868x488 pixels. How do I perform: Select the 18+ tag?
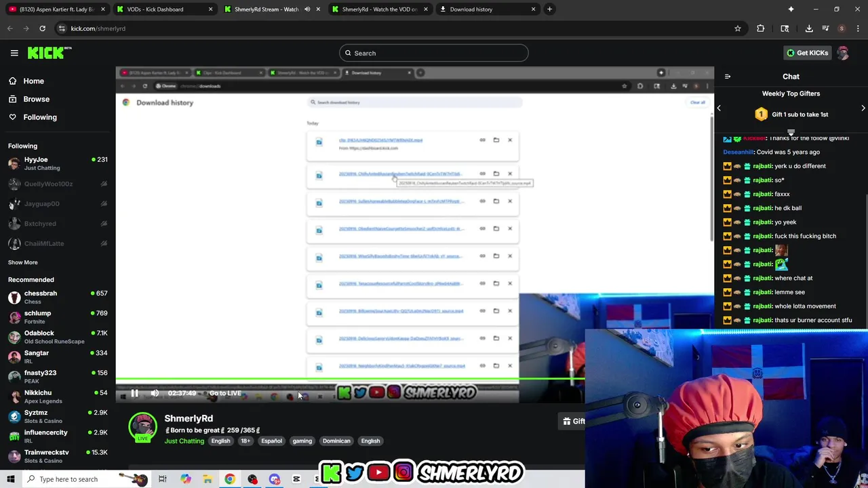(x=245, y=441)
